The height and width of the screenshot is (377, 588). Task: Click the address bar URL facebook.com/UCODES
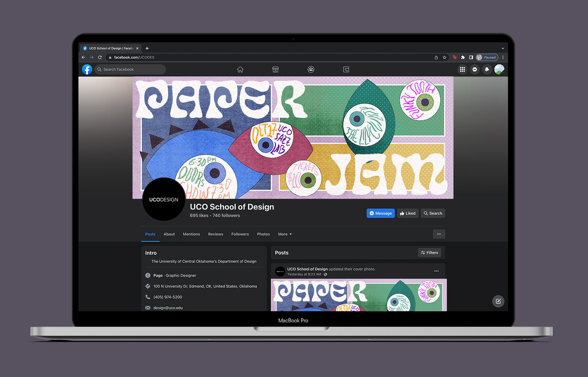pyautogui.click(x=134, y=57)
